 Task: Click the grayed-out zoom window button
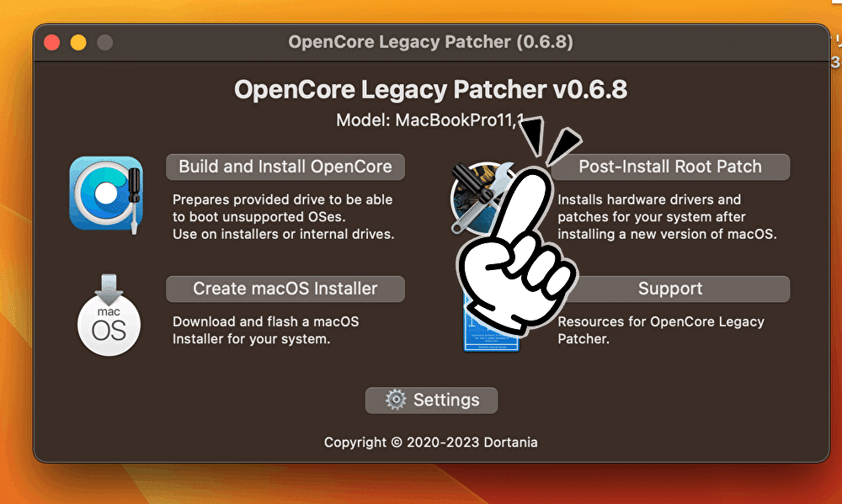(x=104, y=42)
